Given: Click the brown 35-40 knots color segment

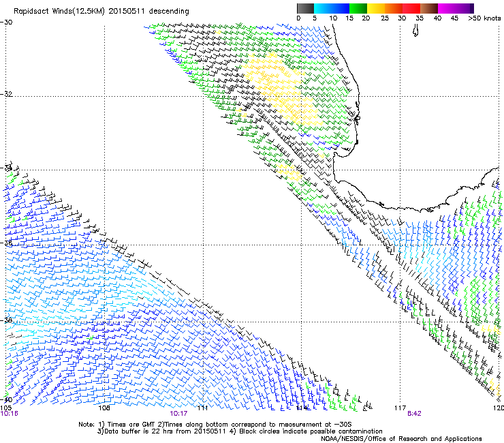Looking at the screenshot, I should (x=429, y=8).
